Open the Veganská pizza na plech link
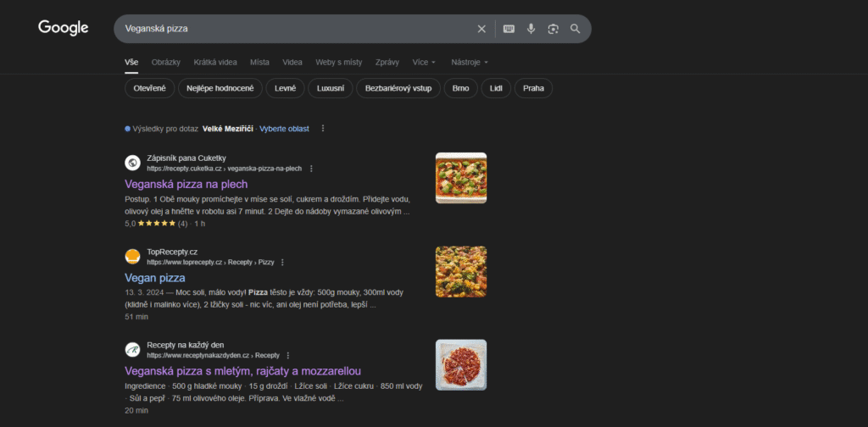 [186, 184]
